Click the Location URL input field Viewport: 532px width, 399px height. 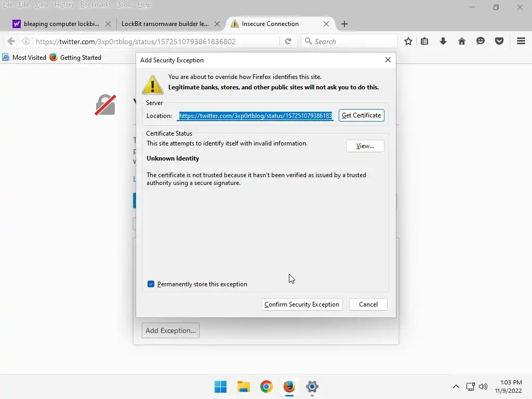pyautogui.click(x=255, y=116)
